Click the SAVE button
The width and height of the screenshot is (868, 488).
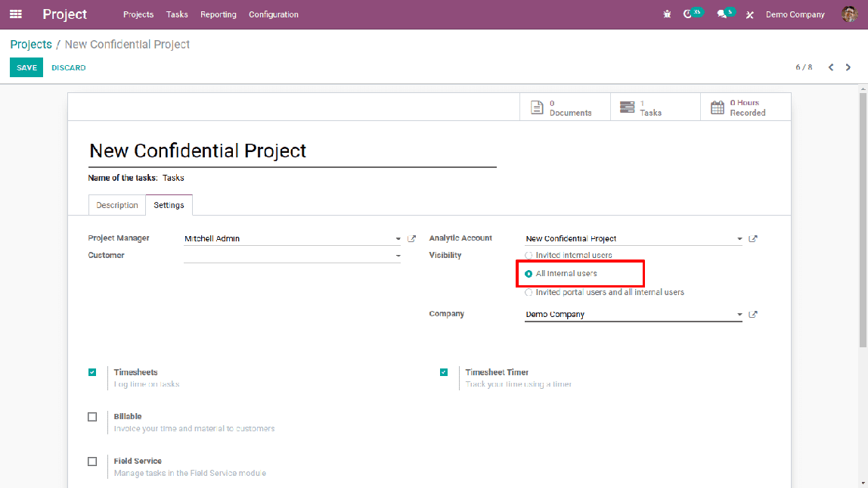(x=26, y=67)
